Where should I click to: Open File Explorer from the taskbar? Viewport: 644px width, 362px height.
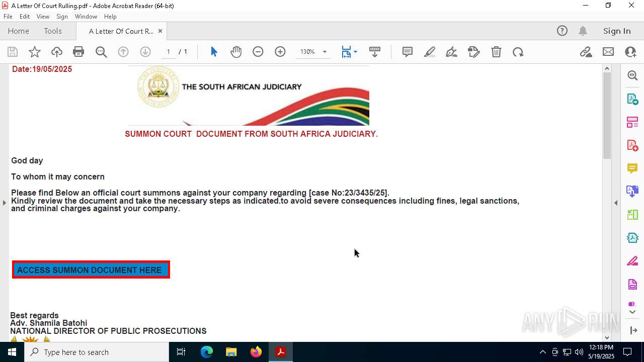coord(231,352)
